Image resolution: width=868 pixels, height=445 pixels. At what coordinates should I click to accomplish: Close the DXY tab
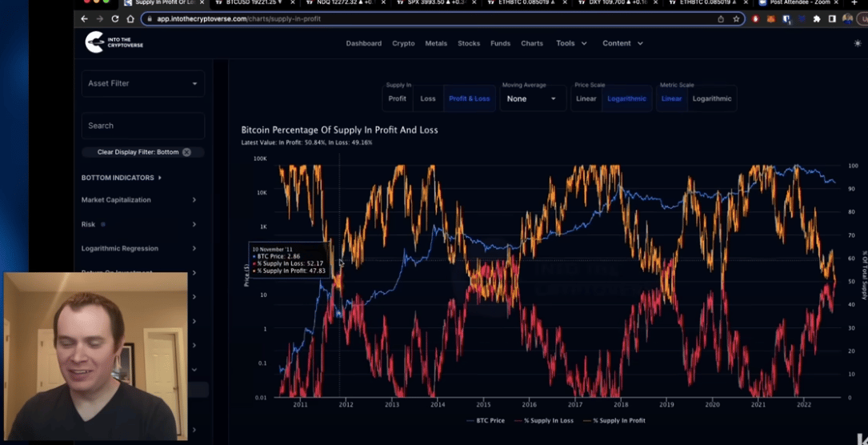[655, 2]
